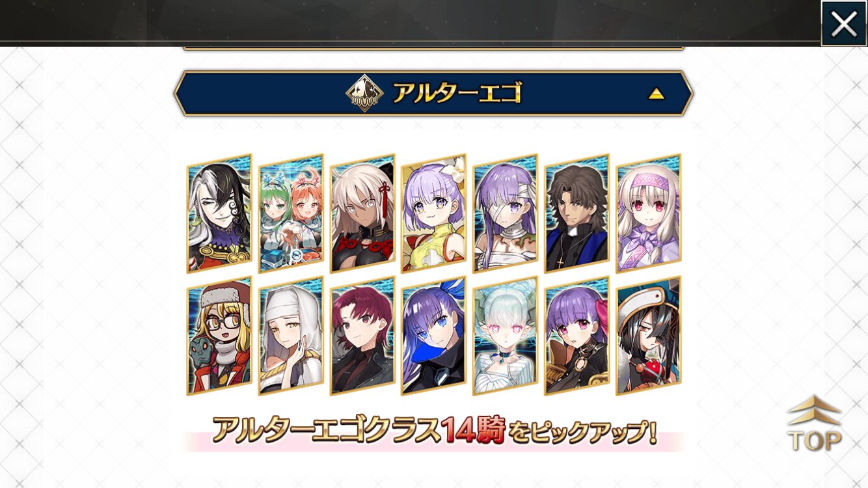The image size is (868, 488).
Task: Open the blonde glasses girl in fur hat card
Action: [219, 336]
